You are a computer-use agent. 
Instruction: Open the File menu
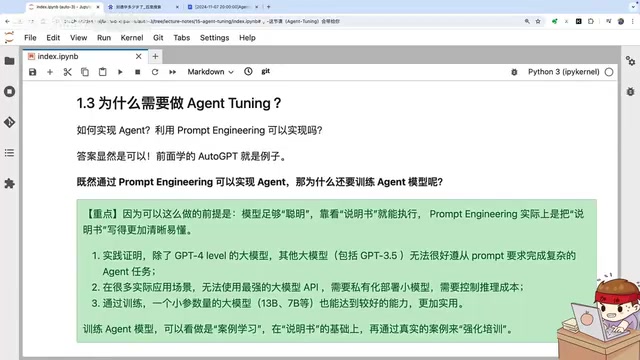click(x=30, y=38)
